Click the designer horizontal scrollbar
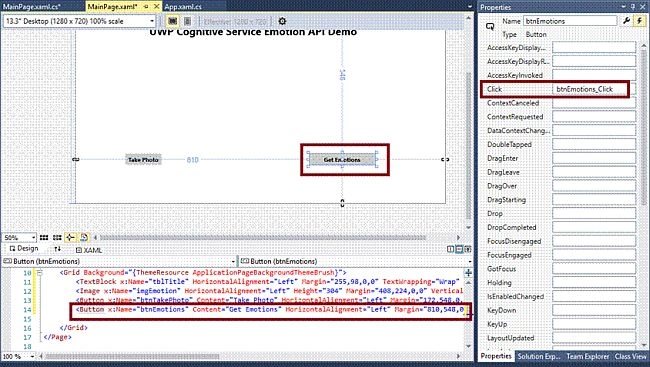The height and width of the screenshot is (367, 650). pos(263,238)
